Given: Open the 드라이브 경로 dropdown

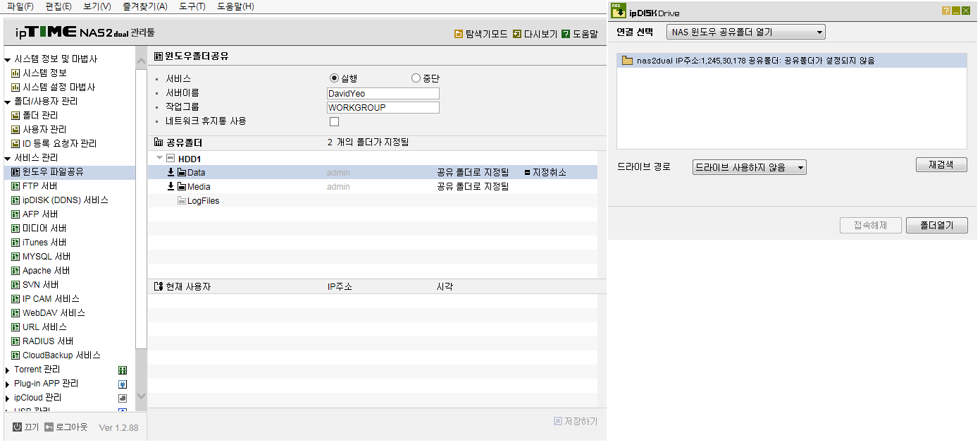Looking at the screenshot, I should pyautogui.click(x=749, y=168).
